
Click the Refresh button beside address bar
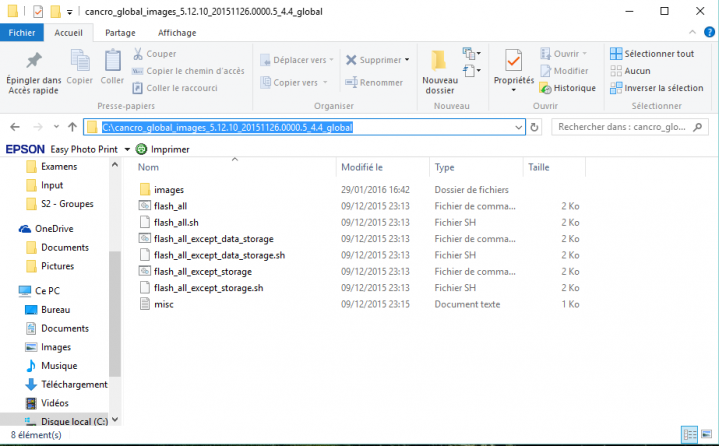(x=534, y=127)
